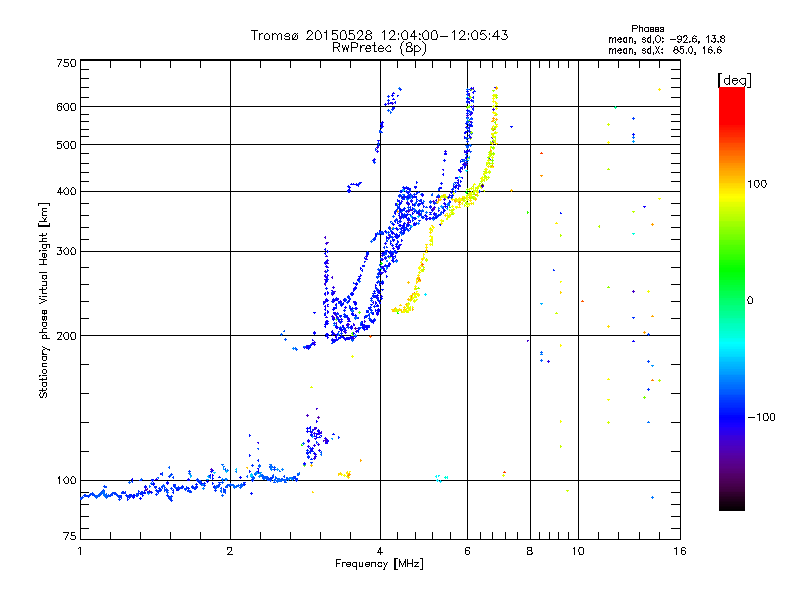This screenshot has height=600, width=800.
Task: Click the x-axis label '8'
Action: (x=530, y=551)
